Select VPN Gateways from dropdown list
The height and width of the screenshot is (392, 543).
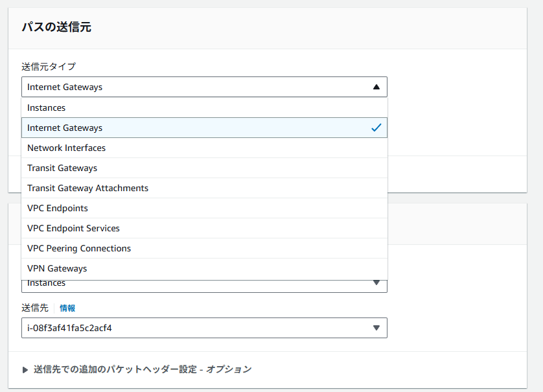204,268
